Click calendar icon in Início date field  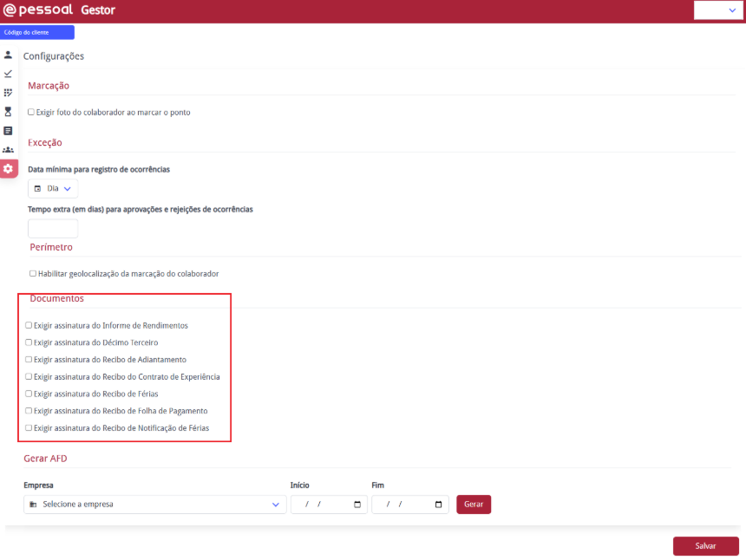[x=357, y=505]
